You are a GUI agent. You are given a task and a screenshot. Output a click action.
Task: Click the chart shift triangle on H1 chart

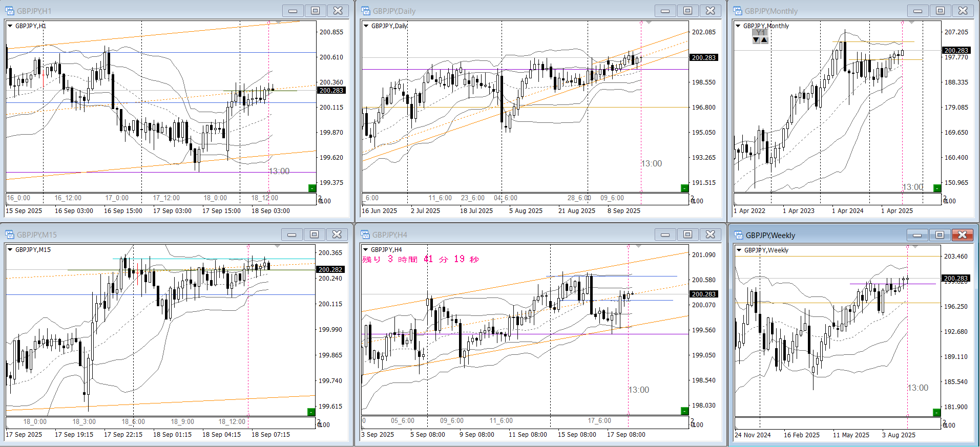278,23
